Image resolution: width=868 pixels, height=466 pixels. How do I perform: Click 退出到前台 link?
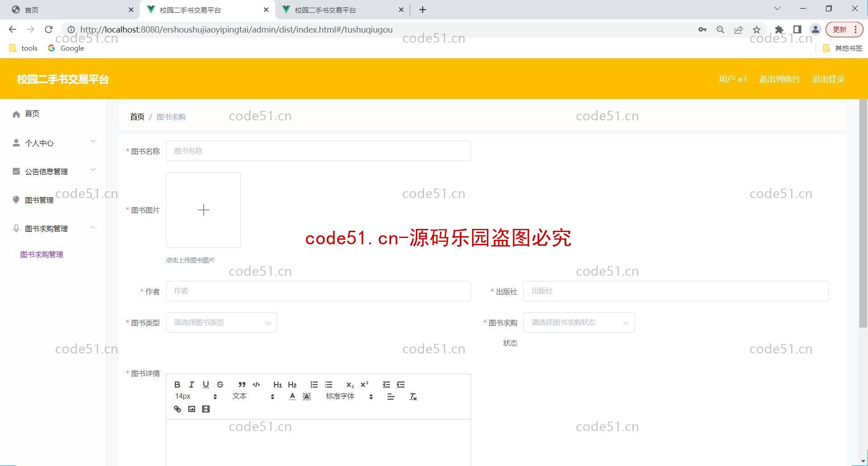tap(779, 79)
